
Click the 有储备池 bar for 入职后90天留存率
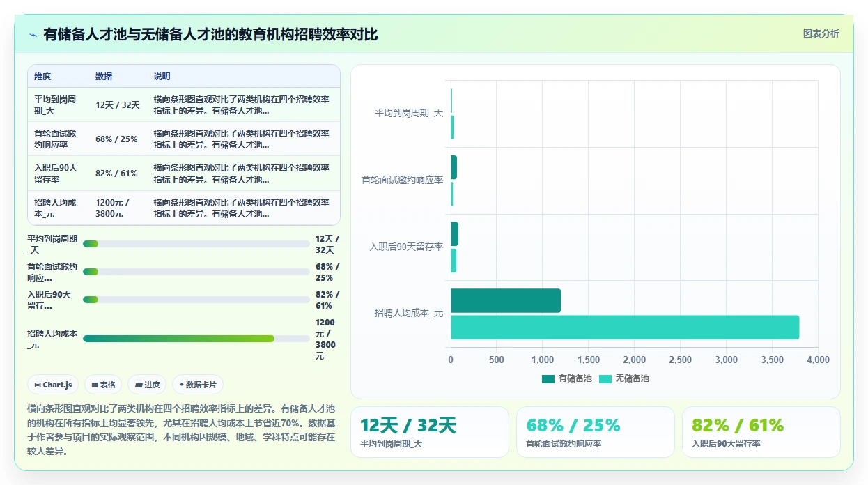tap(454, 234)
